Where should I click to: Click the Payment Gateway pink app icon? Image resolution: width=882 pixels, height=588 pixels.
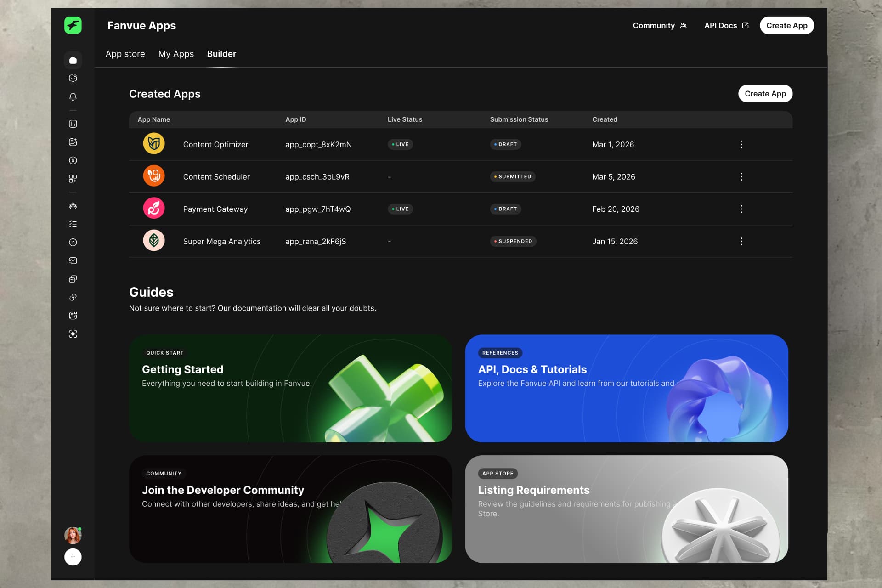pos(154,209)
